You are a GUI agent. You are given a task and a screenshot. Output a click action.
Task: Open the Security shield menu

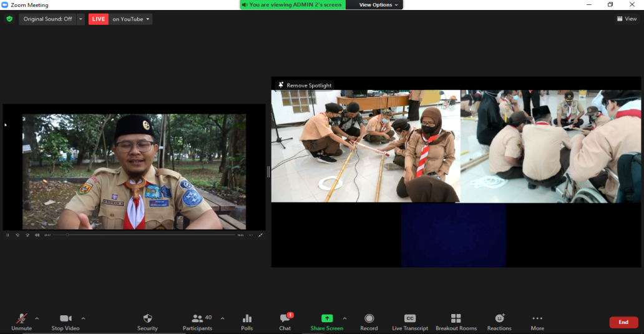(x=147, y=322)
